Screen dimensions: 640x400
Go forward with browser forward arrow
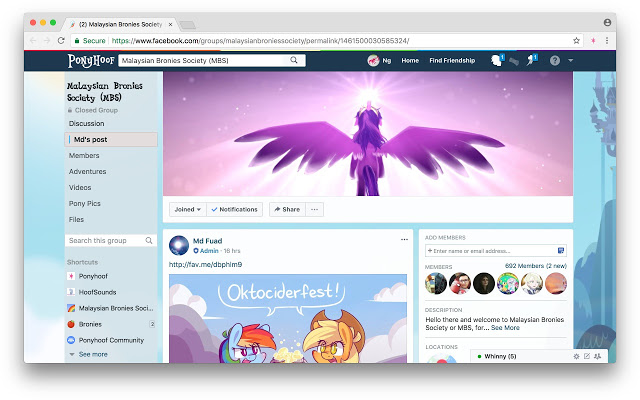click(47, 40)
